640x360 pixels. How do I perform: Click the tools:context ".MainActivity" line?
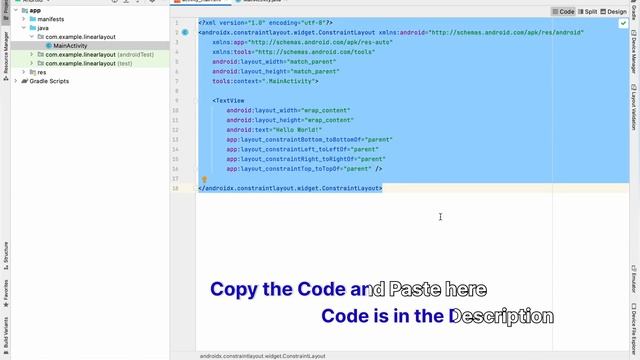click(265, 81)
